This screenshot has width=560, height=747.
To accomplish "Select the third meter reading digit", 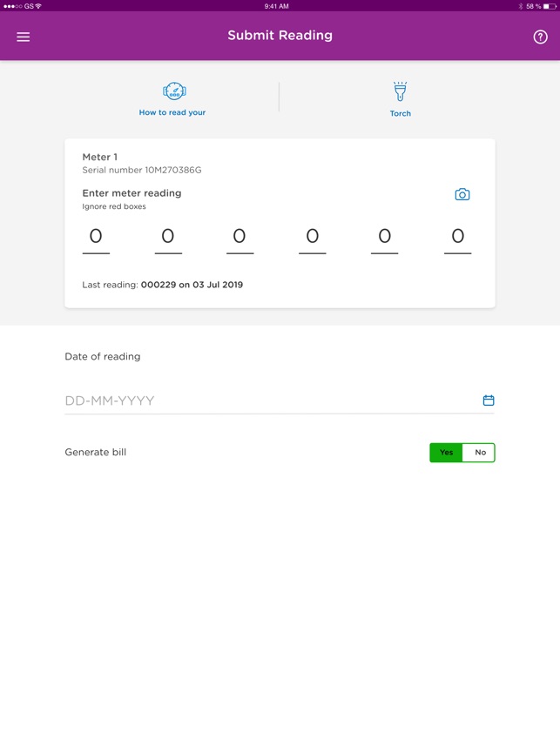I will point(240,237).
